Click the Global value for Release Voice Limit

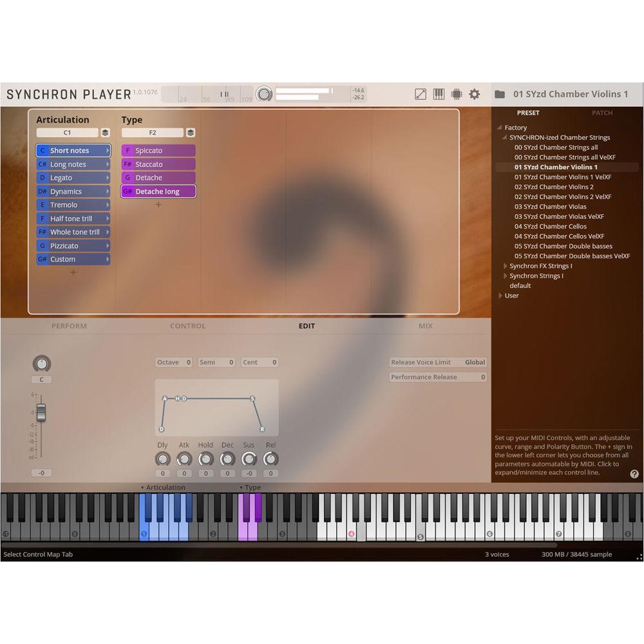(x=475, y=362)
